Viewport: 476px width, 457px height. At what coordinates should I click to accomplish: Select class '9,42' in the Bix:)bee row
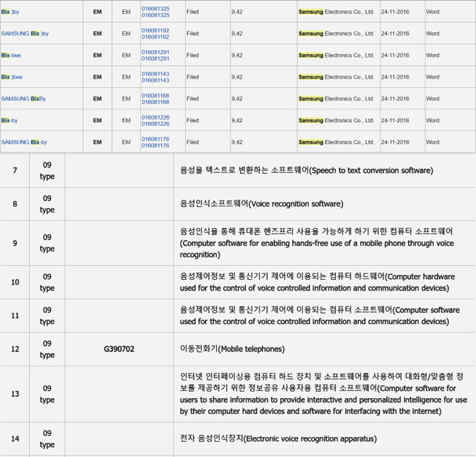pyautogui.click(x=237, y=77)
